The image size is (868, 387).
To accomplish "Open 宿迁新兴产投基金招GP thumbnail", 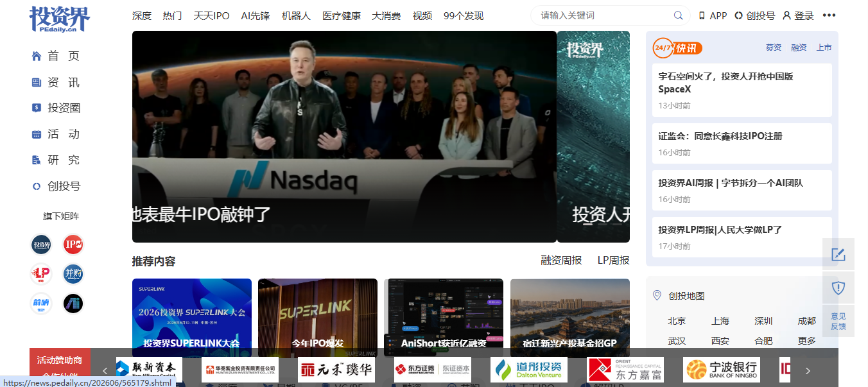I will [x=570, y=318].
